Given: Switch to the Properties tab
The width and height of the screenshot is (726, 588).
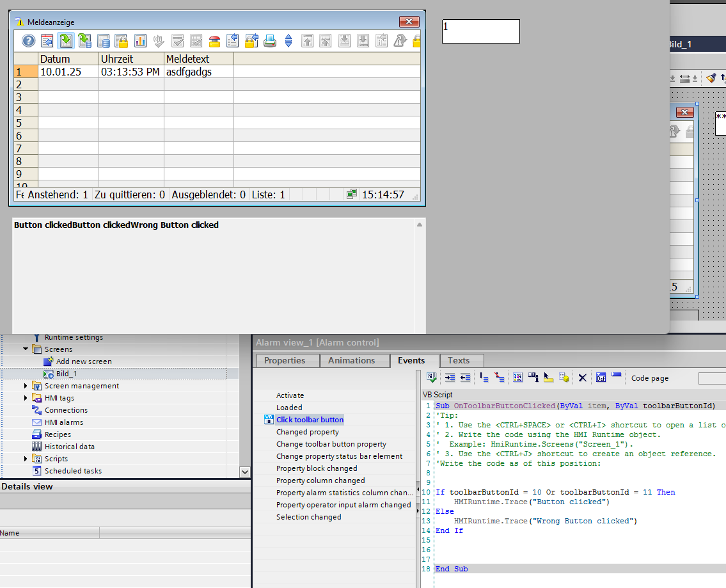Looking at the screenshot, I should [285, 360].
